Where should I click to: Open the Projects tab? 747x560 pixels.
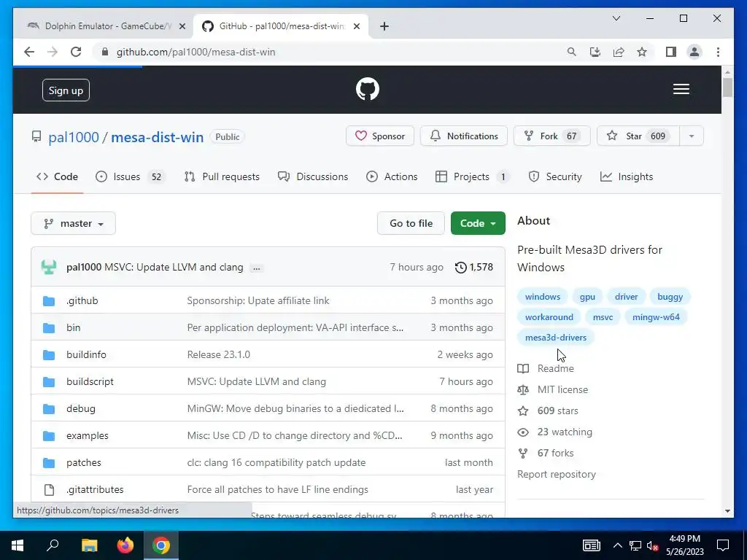point(472,176)
